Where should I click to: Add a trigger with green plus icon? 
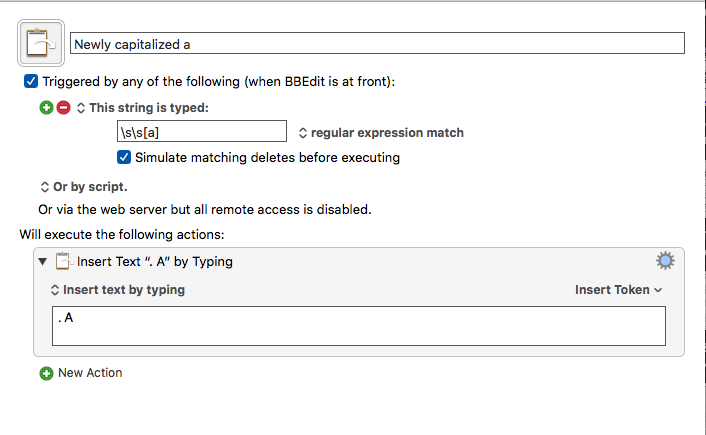(46, 108)
